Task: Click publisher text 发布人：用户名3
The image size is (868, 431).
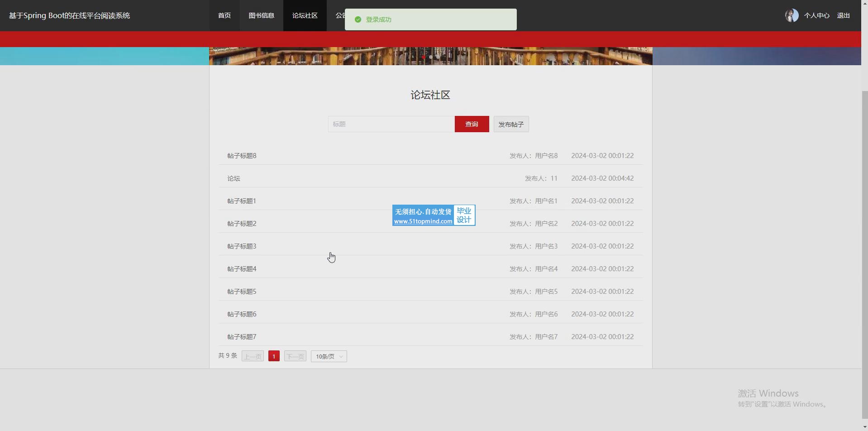Action: click(534, 246)
